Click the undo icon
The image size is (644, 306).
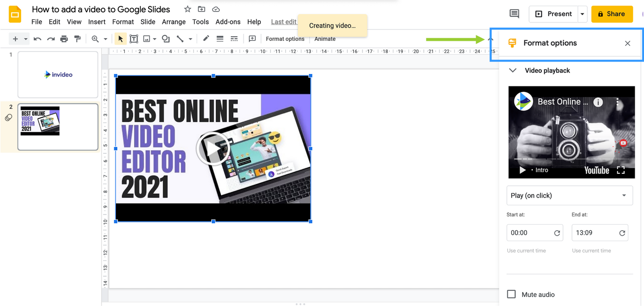point(37,39)
